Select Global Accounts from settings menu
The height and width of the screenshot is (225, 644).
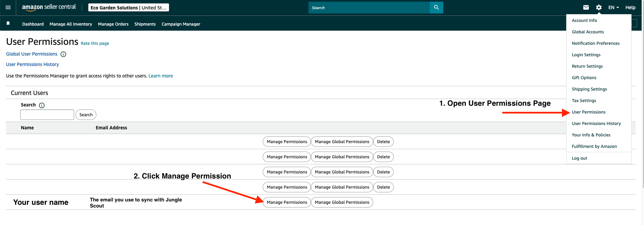[588, 32]
